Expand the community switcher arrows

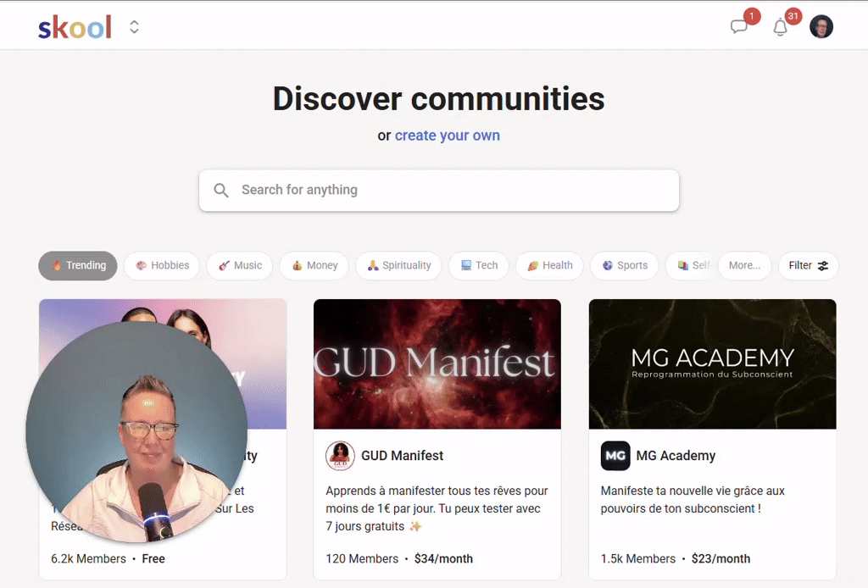[134, 27]
